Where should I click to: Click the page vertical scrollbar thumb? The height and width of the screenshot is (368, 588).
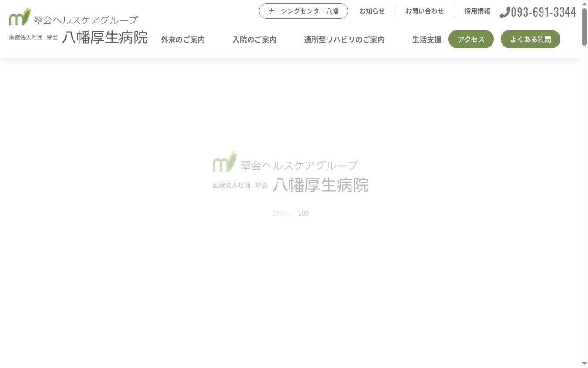click(584, 26)
